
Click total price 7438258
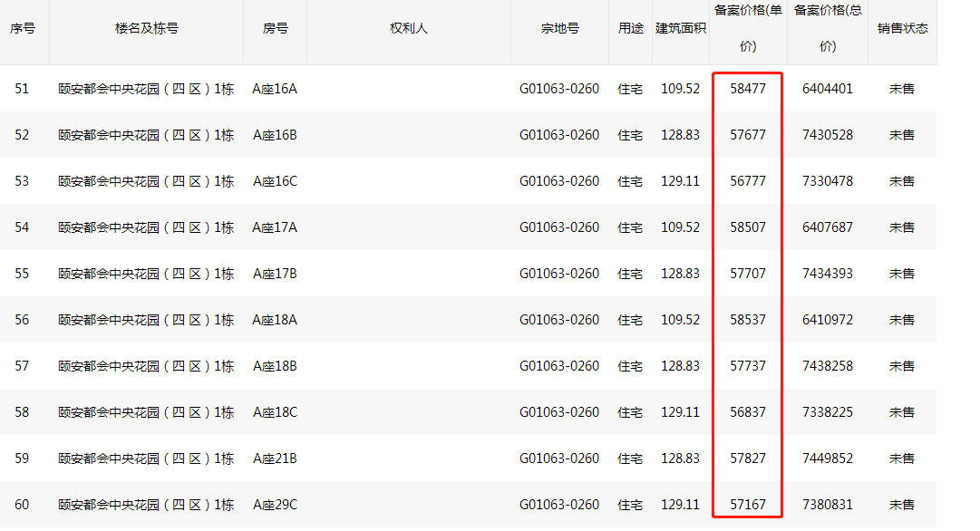pos(828,366)
